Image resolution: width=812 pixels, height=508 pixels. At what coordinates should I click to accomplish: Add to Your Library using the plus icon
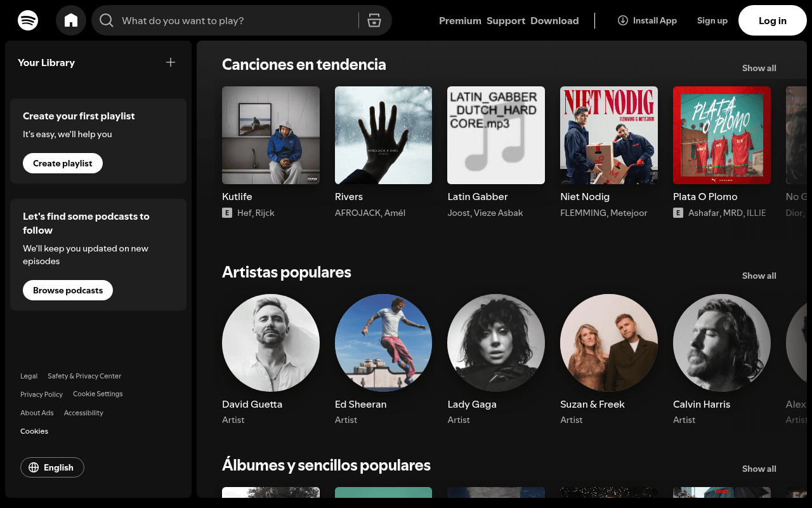click(x=170, y=62)
